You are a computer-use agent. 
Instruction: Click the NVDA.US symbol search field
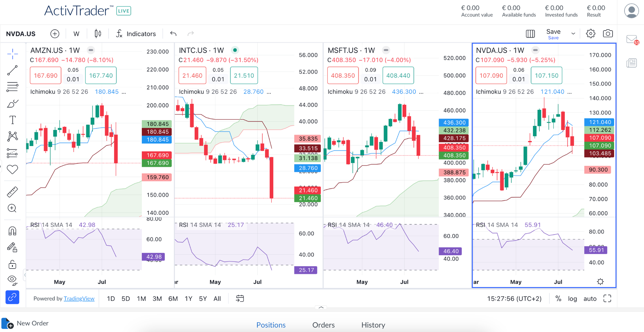[21, 34]
